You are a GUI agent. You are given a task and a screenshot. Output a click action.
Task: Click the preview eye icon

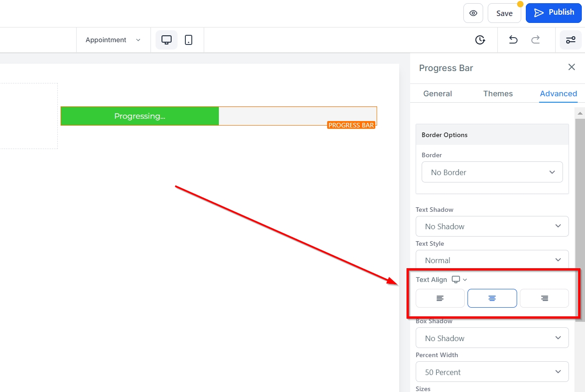tap(473, 13)
